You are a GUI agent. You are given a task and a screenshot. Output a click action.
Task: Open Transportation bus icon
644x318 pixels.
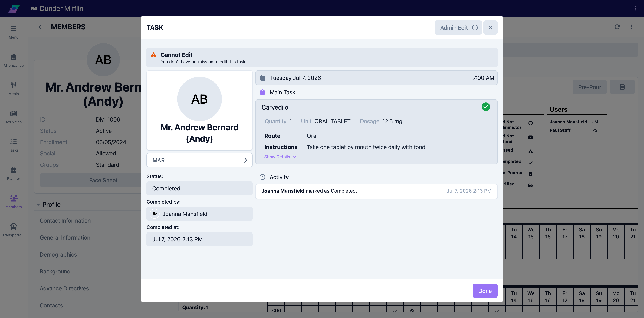point(13,227)
